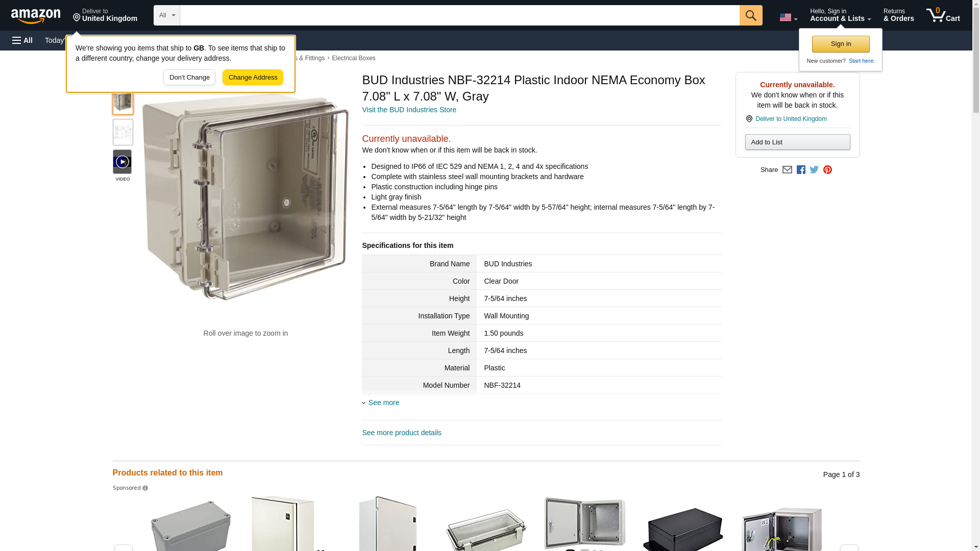980x551 pixels.
Task: Open the shopping cart icon
Action: [x=943, y=15]
